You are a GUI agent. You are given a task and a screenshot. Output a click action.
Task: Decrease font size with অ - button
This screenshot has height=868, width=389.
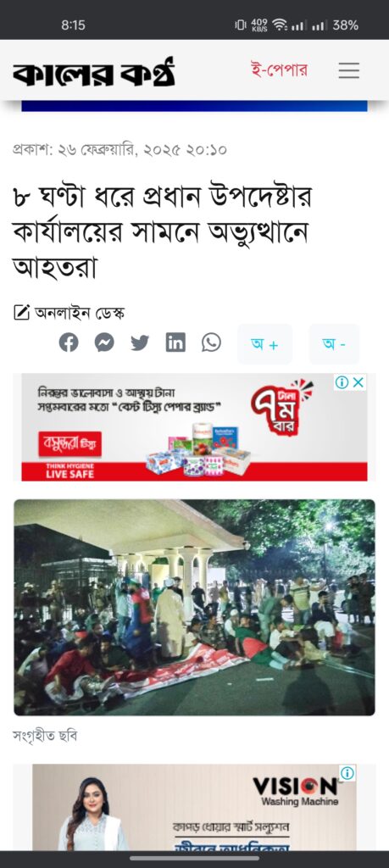tap(334, 344)
